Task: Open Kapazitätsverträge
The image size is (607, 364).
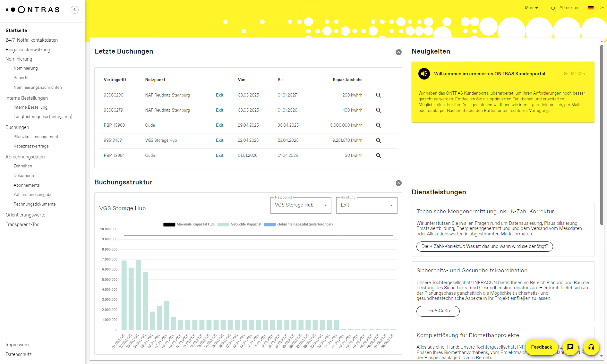Action: point(31,146)
